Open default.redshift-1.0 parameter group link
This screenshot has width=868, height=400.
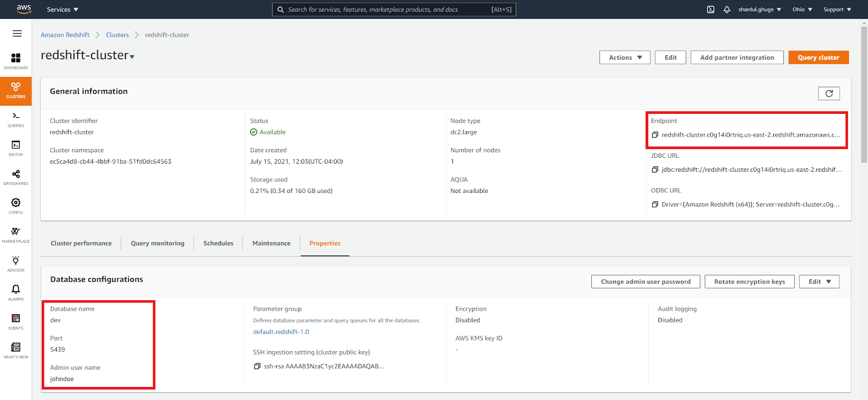tap(280, 332)
